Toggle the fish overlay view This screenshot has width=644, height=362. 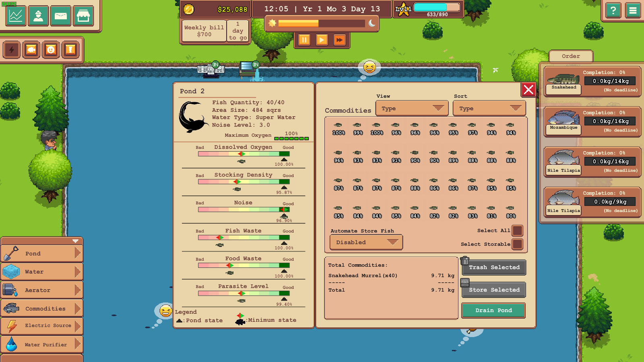[x=31, y=49]
